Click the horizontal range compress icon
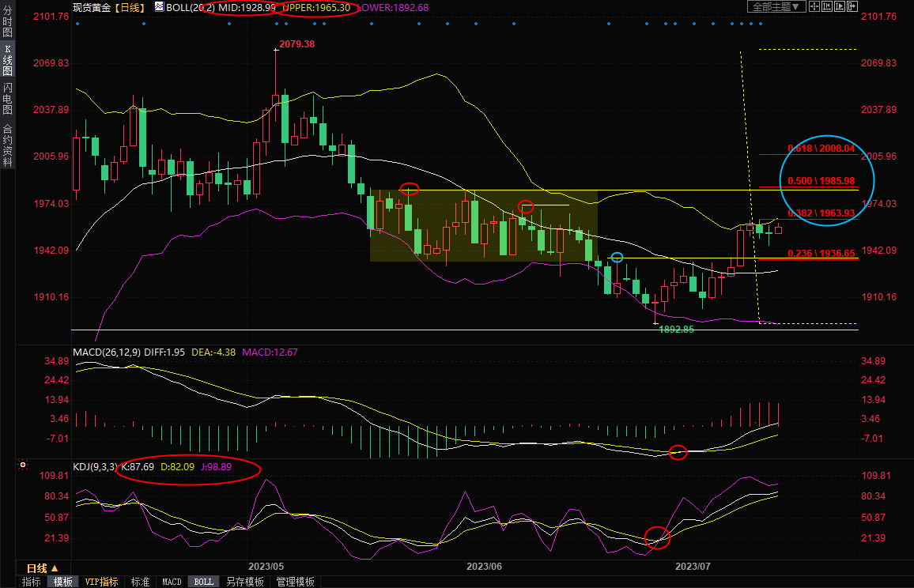914x588 pixels. pyautogui.click(x=827, y=6)
